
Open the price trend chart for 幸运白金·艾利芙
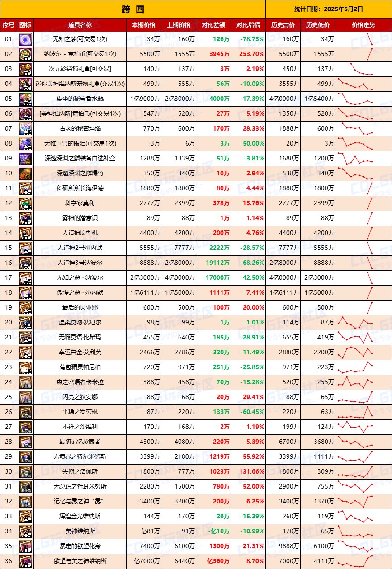(x=363, y=352)
